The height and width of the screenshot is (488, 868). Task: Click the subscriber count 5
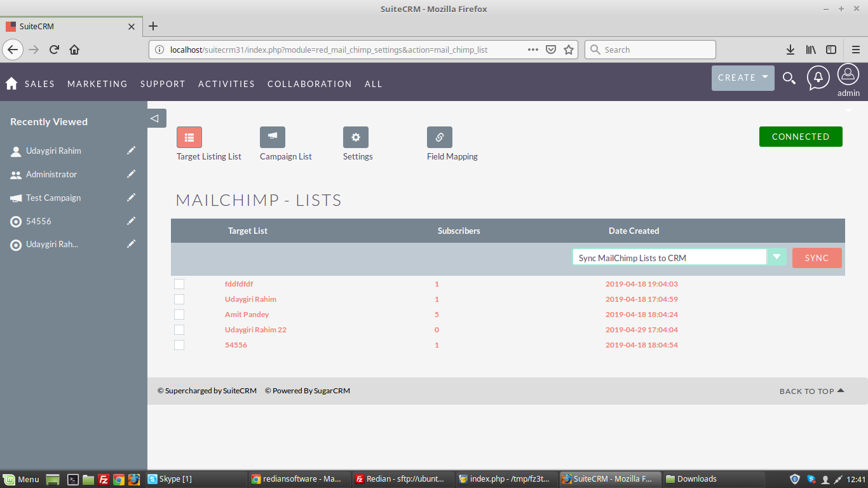[x=437, y=315]
